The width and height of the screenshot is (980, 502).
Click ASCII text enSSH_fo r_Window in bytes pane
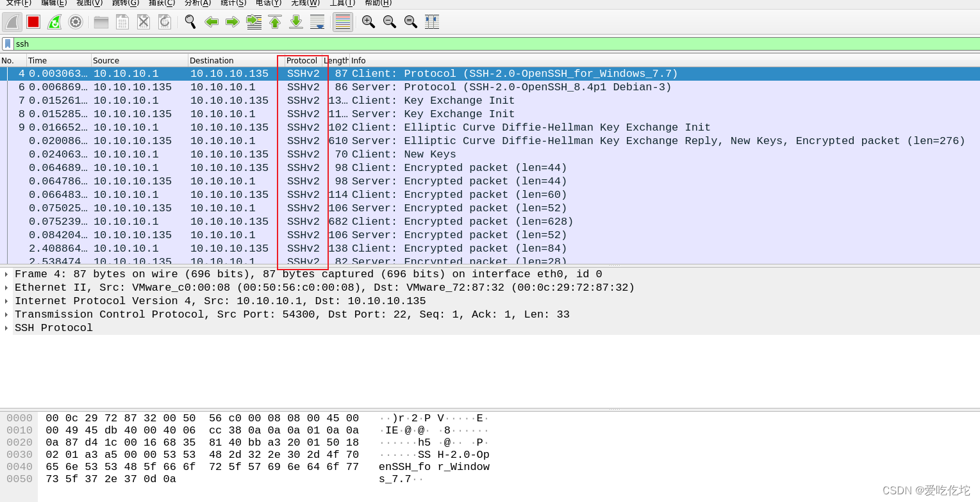tap(434, 467)
